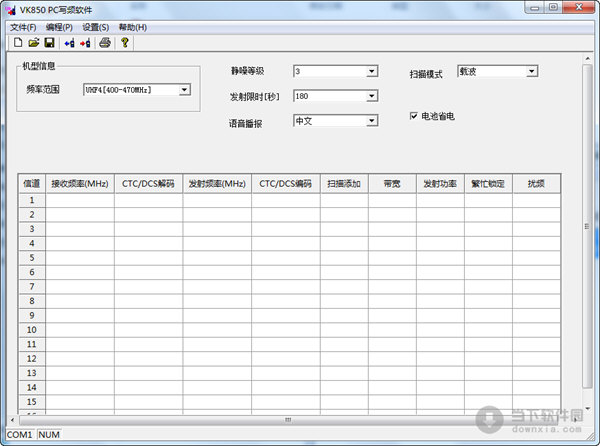Expand the 语音播报 language dropdown
The width and height of the screenshot is (600, 446).
(371, 121)
